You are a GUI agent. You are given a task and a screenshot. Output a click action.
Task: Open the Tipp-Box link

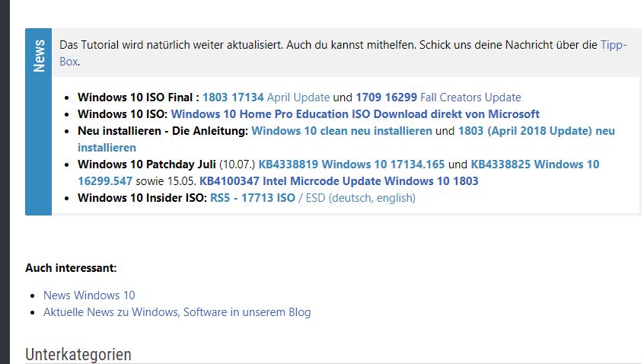pos(614,45)
